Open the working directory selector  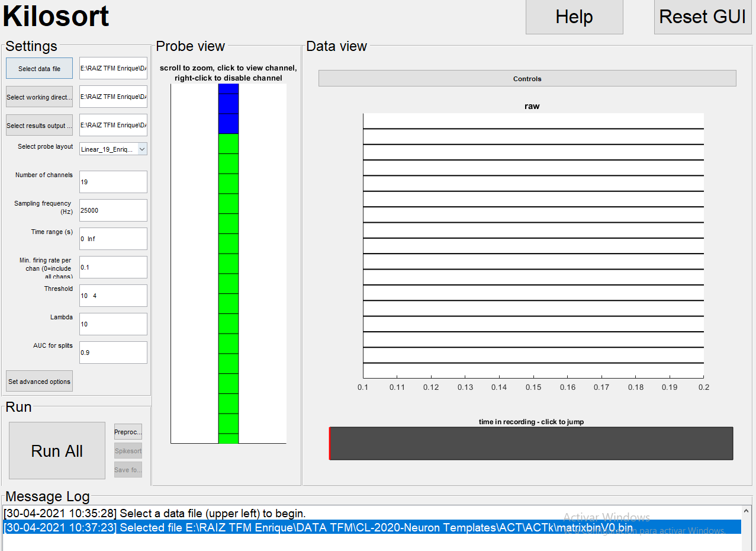(39, 97)
